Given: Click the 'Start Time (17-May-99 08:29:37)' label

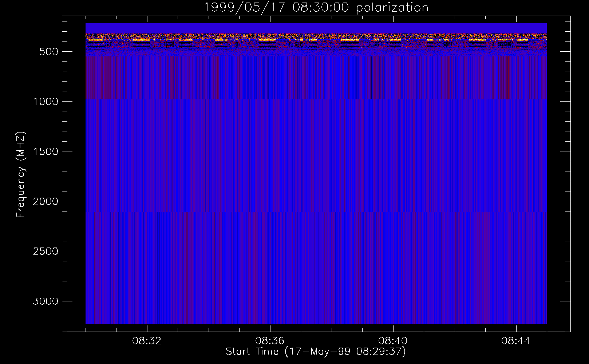Looking at the screenshot, I should point(316,352).
